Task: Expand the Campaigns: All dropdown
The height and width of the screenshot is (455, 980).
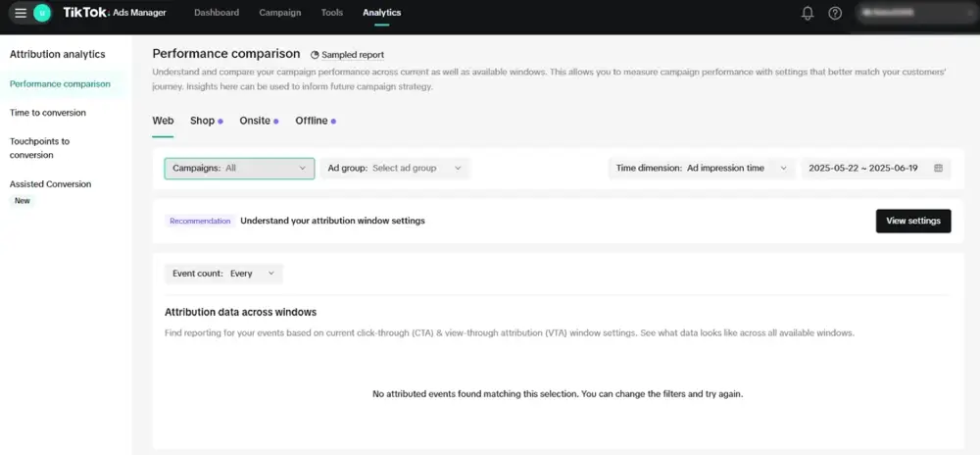Action: click(x=239, y=168)
